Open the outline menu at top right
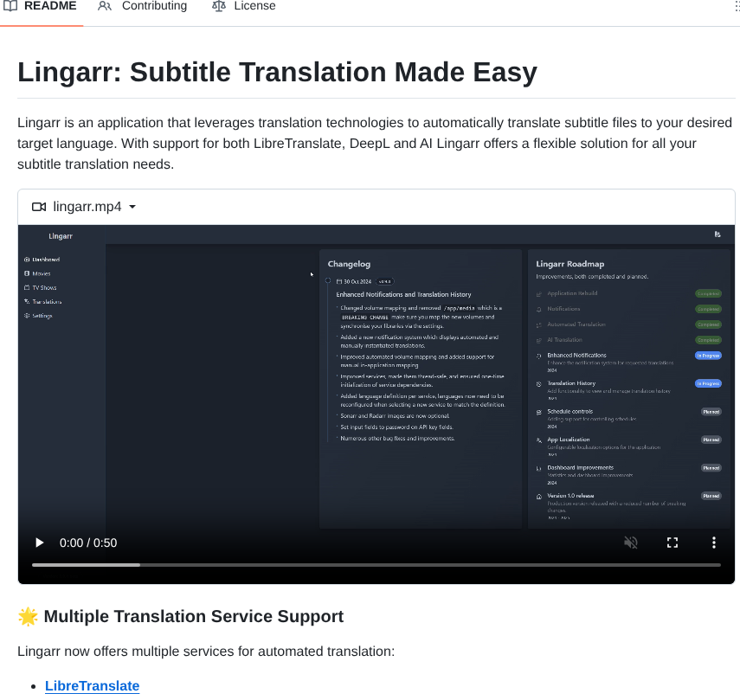Screen dimensions: 740x700 tap(735, 6)
